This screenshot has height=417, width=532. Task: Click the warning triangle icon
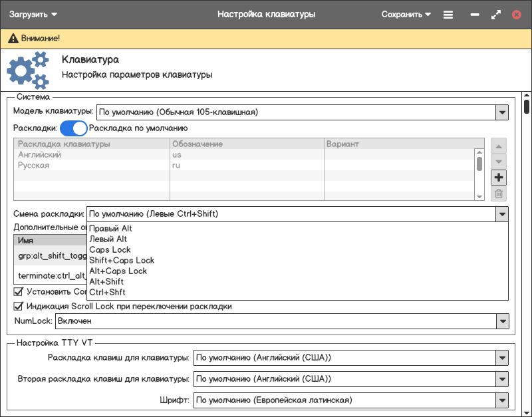click(13, 39)
